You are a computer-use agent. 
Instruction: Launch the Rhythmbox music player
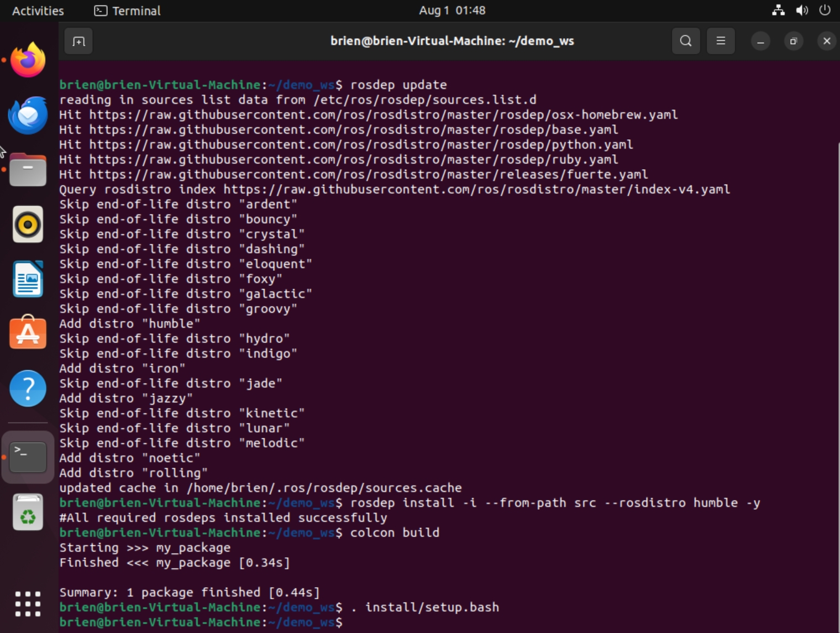tap(28, 224)
